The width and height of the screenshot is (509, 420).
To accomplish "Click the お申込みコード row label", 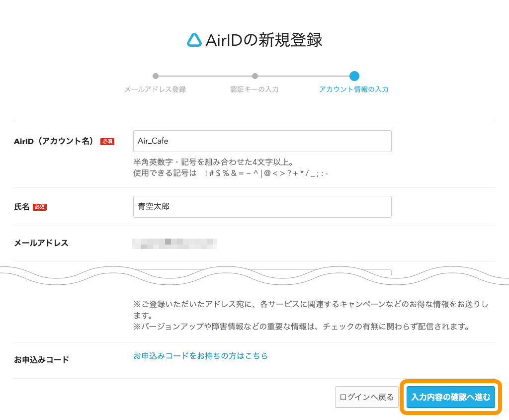I will pos(42,360).
